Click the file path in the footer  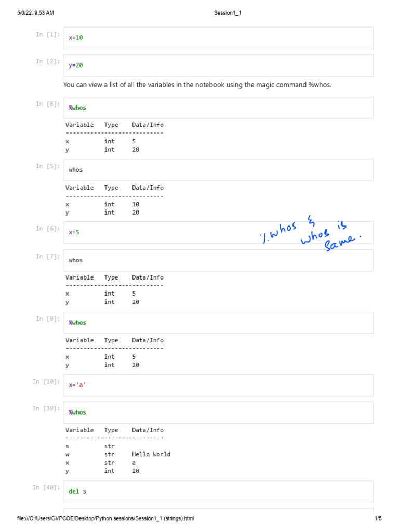point(105,518)
